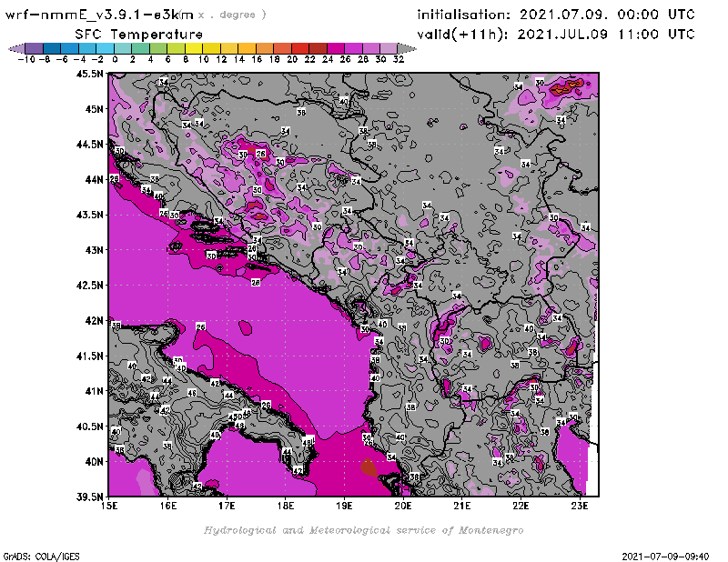Viewport: 728px width, 562px height.
Task: Click the '17E' longitude label
Action: pos(227,506)
